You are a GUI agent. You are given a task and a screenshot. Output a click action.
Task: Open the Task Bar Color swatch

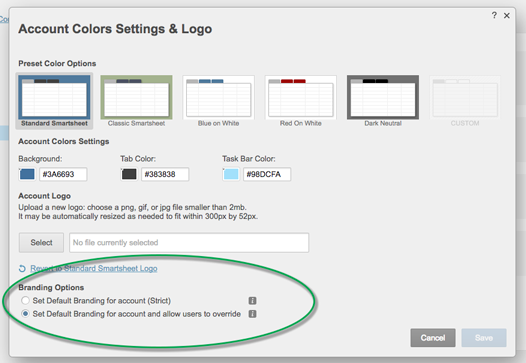[231, 174]
